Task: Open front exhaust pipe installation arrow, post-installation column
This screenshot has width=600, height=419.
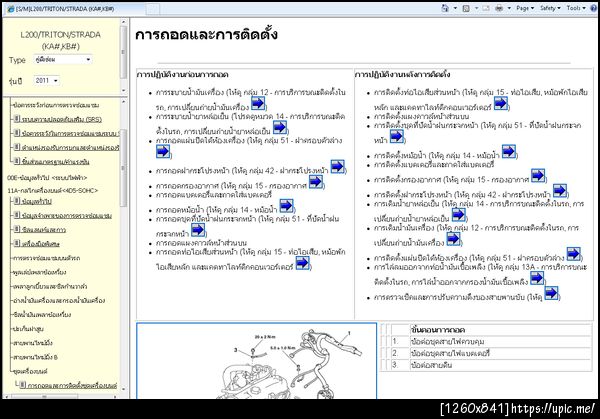Action: click(501, 103)
